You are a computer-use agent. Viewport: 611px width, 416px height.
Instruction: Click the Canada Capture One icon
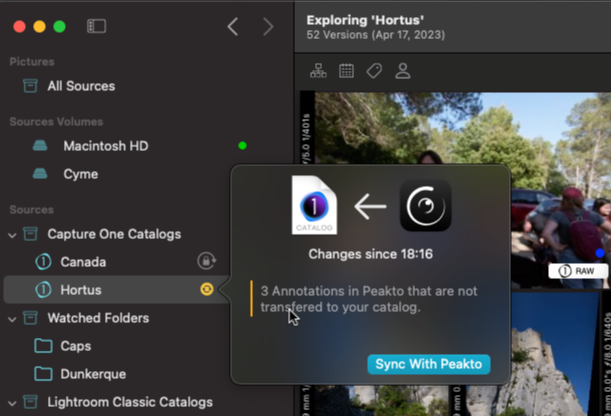tap(43, 262)
